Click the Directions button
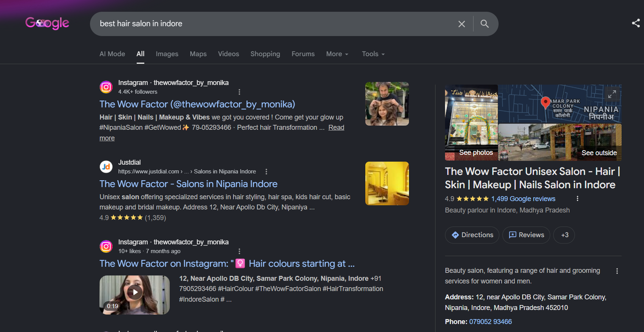 (472, 235)
